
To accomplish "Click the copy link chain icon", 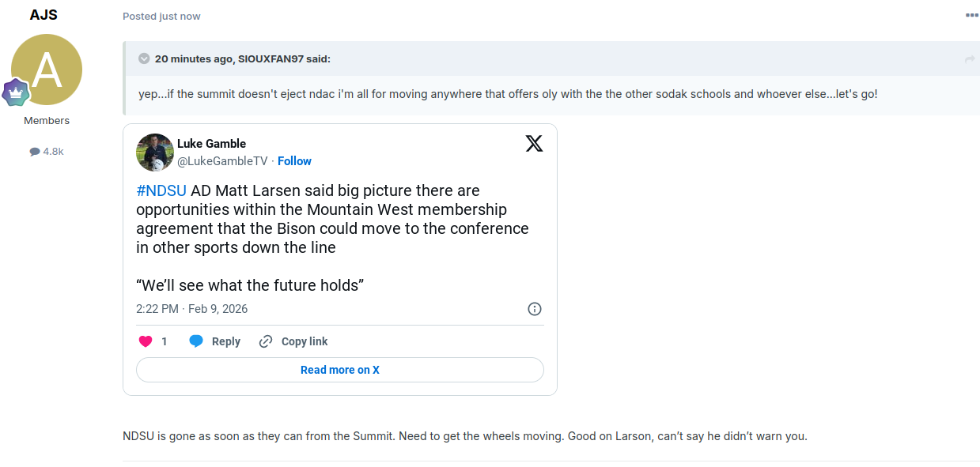I will click(x=266, y=341).
